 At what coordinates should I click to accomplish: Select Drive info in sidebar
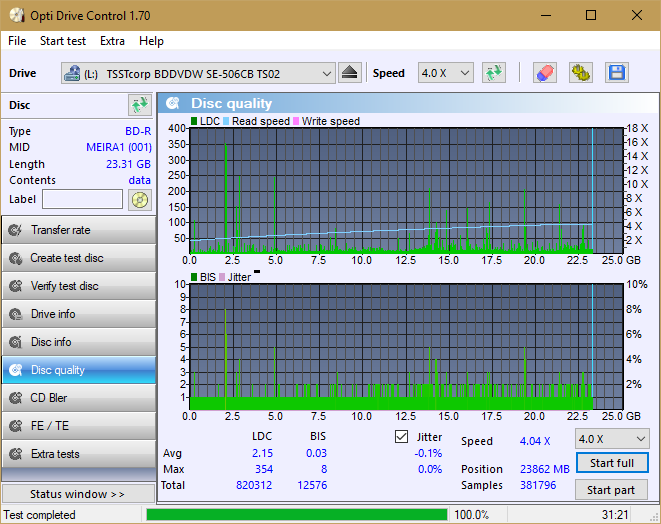coord(79,314)
